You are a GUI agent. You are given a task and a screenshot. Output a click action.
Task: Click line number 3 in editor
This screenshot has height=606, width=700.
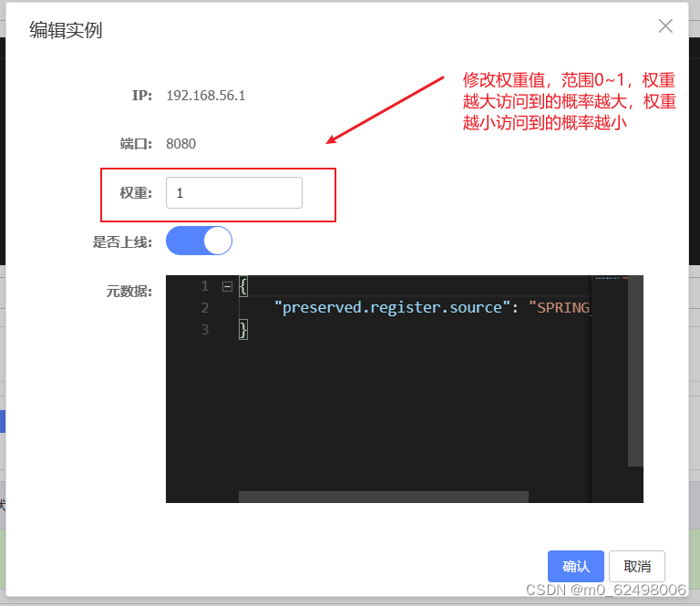(204, 329)
